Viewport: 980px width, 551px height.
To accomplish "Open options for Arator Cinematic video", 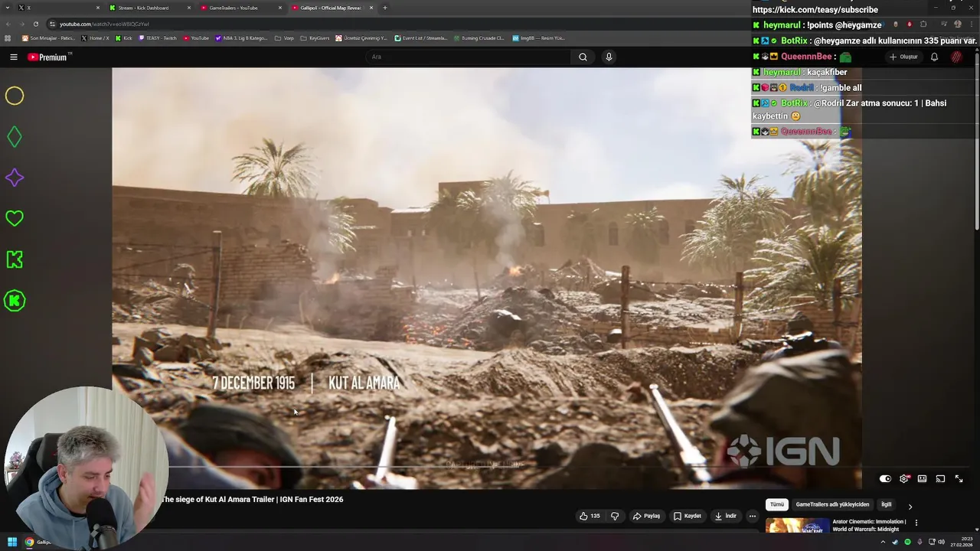I will pyautogui.click(x=916, y=523).
